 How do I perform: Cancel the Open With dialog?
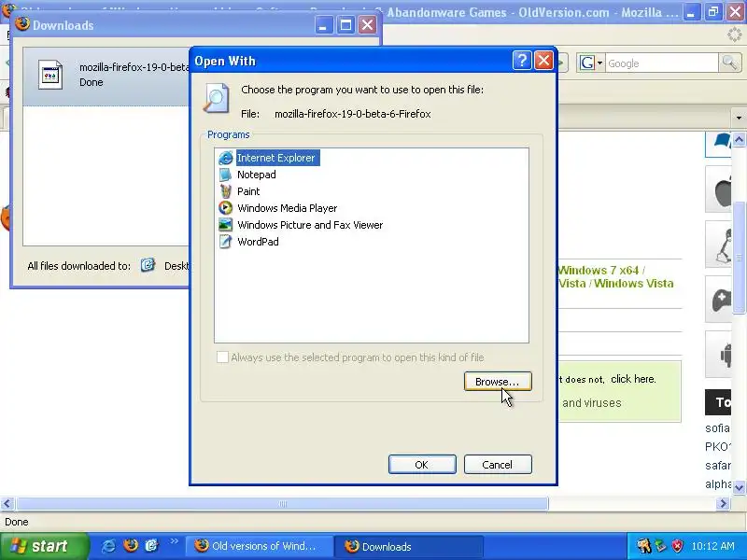click(x=498, y=464)
